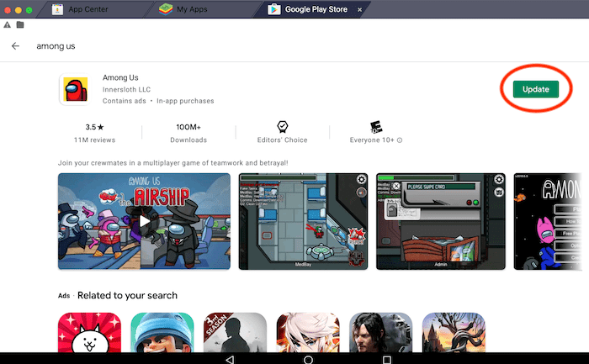Screen dimensions: 589x364
Task: Click the Everyone 10+ rating icon
Action: click(x=376, y=127)
